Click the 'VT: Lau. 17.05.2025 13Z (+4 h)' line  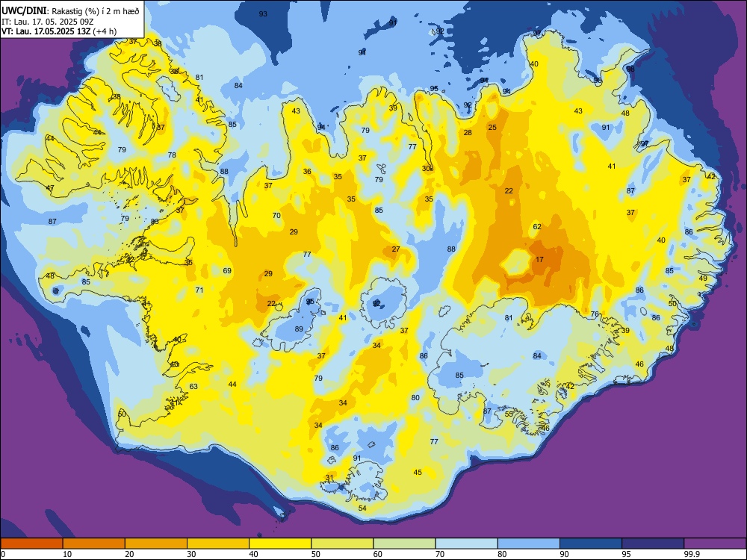pos(58,31)
